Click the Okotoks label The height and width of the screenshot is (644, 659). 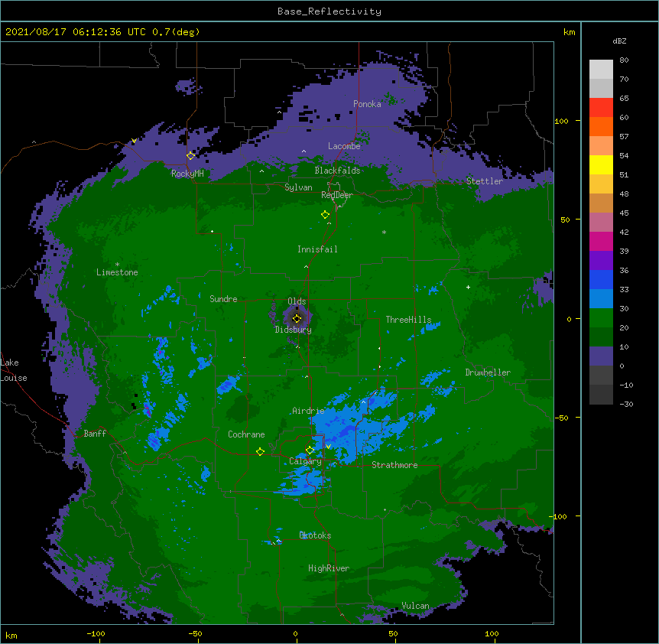pos(315,535)
